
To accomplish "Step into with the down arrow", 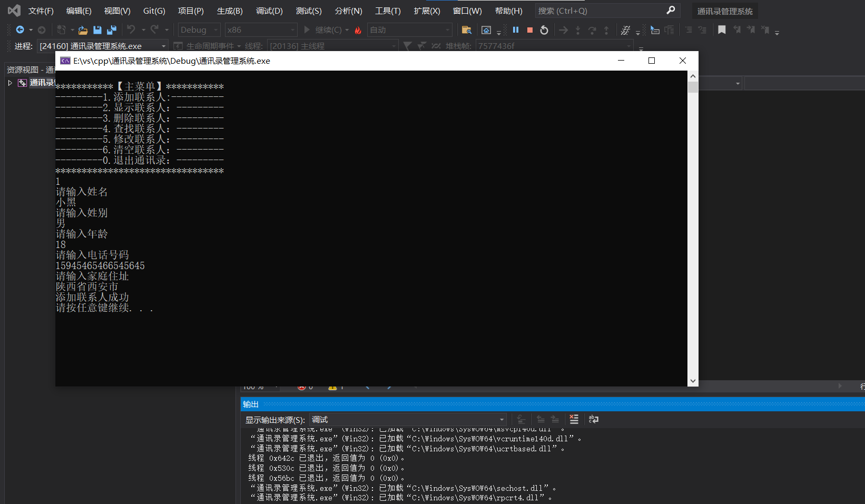I will 578,30.
